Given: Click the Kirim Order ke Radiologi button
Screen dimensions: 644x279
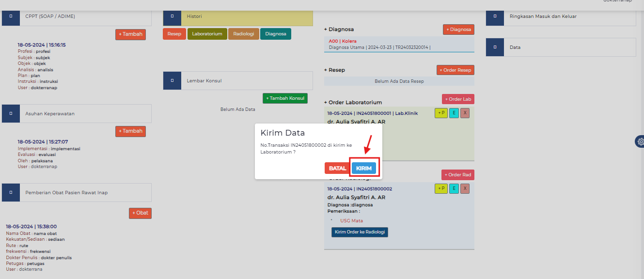Looking at the screenshot, I should click(x=360, y=232).
